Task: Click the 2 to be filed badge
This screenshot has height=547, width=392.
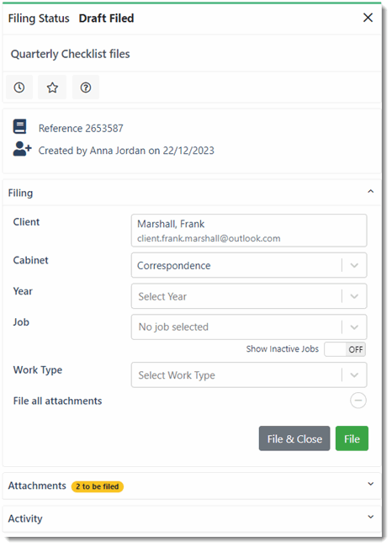Action: 98,486
